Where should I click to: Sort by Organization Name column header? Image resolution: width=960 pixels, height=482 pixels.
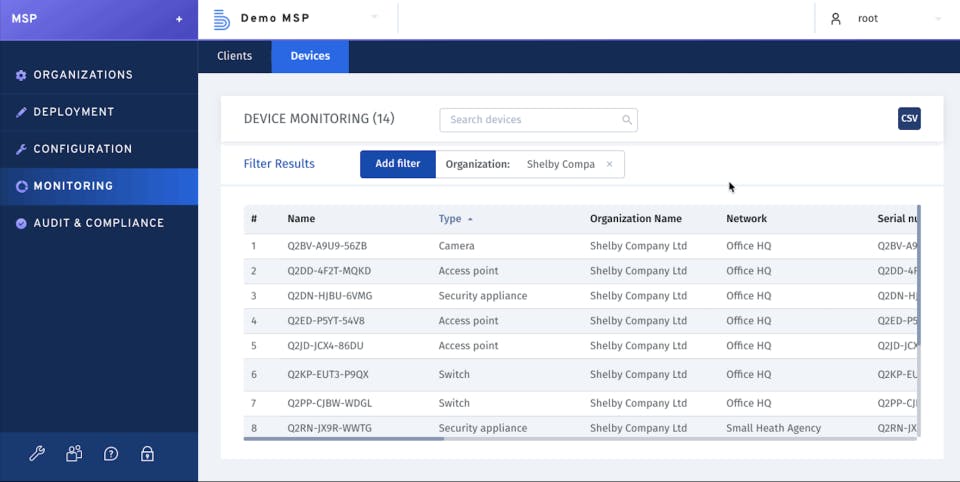tap(636, 219)
